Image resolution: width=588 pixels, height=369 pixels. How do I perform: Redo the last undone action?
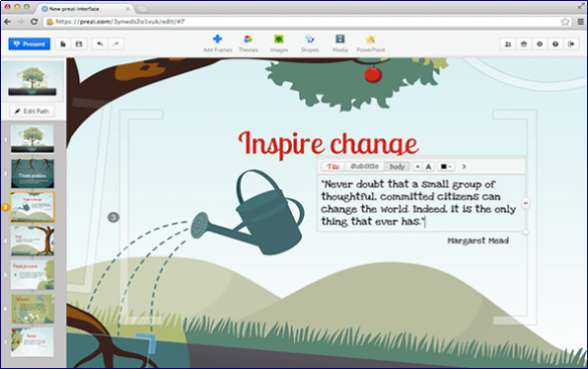pos(116,44)
